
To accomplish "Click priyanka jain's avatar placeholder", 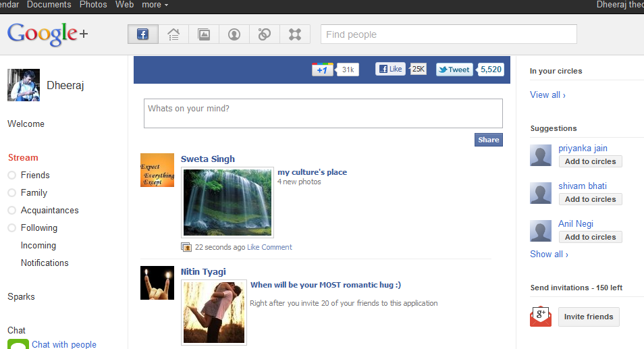I will pyautogui.click(x=541, y=155).
